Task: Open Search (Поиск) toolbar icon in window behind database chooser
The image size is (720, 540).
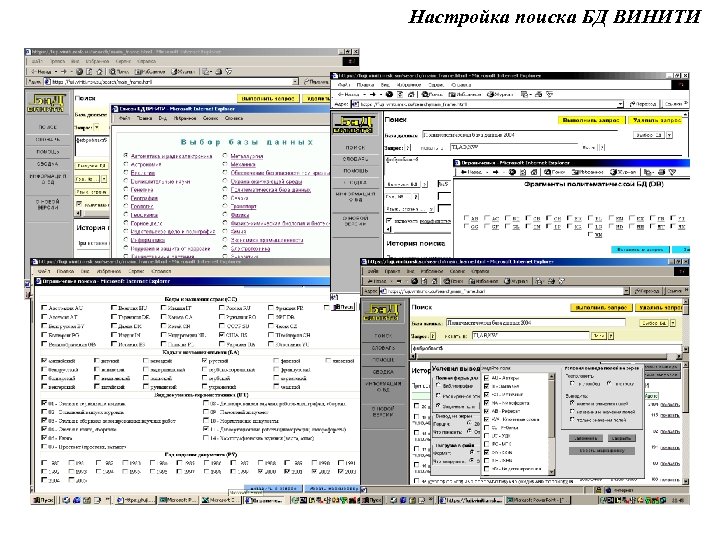Action: pyautogui.click(x=118, y=72)
